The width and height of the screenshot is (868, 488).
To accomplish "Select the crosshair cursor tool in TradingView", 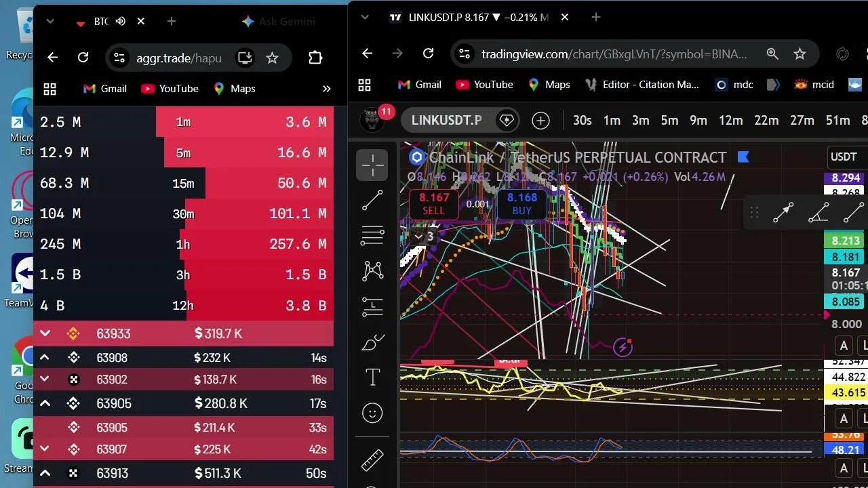I will (x=372, y=165).
